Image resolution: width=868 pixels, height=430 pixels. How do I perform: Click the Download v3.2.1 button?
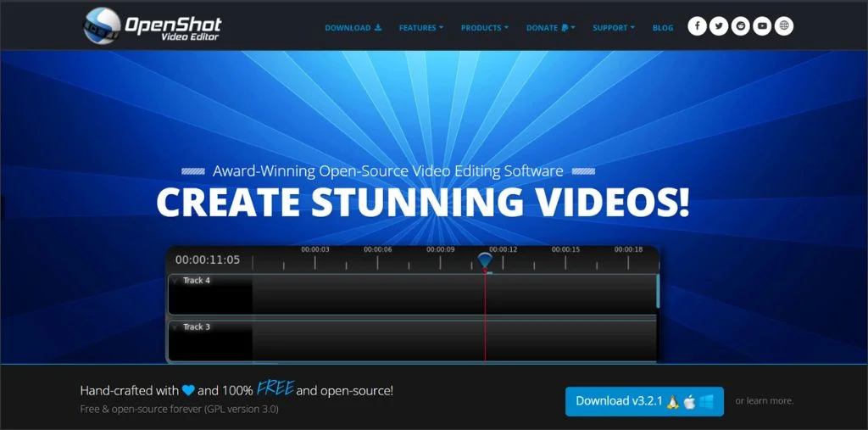tap(644, 401)
